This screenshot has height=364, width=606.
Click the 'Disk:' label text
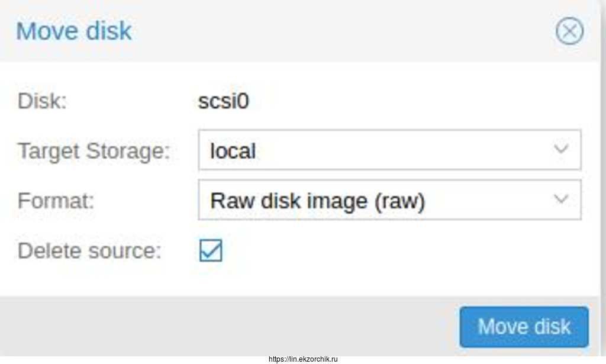coord(43,101)
